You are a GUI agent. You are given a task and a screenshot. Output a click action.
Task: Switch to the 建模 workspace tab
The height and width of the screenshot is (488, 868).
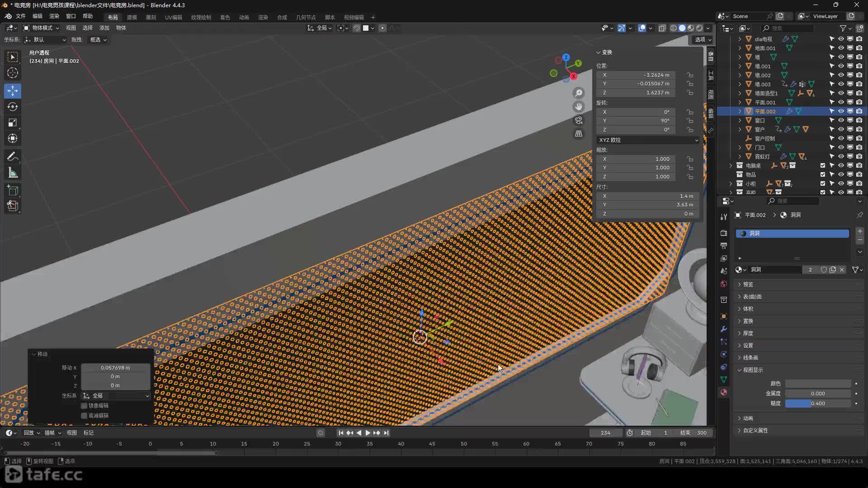[x=132, y=17]
